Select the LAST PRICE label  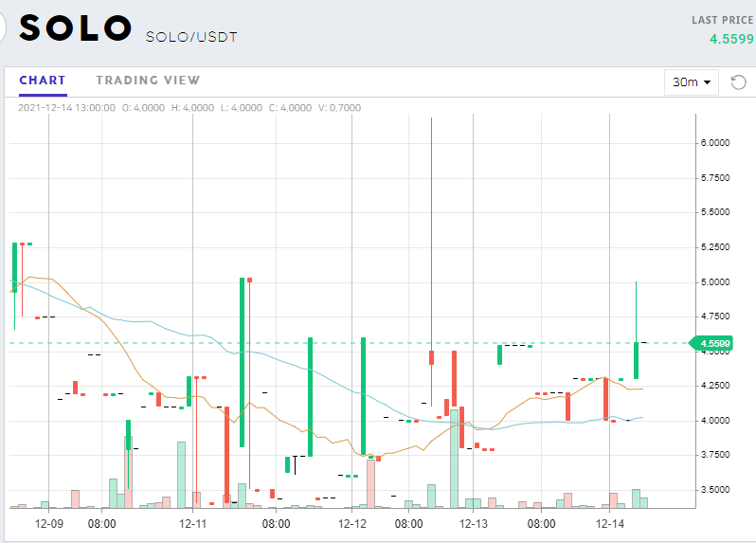pos(722,20)
